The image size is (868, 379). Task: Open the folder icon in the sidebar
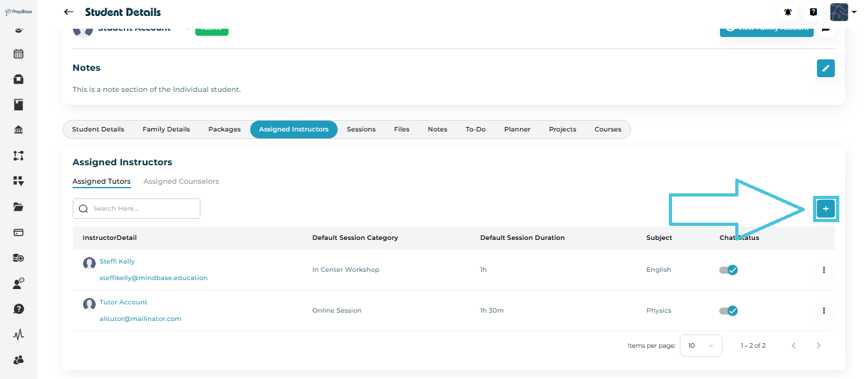19,207
